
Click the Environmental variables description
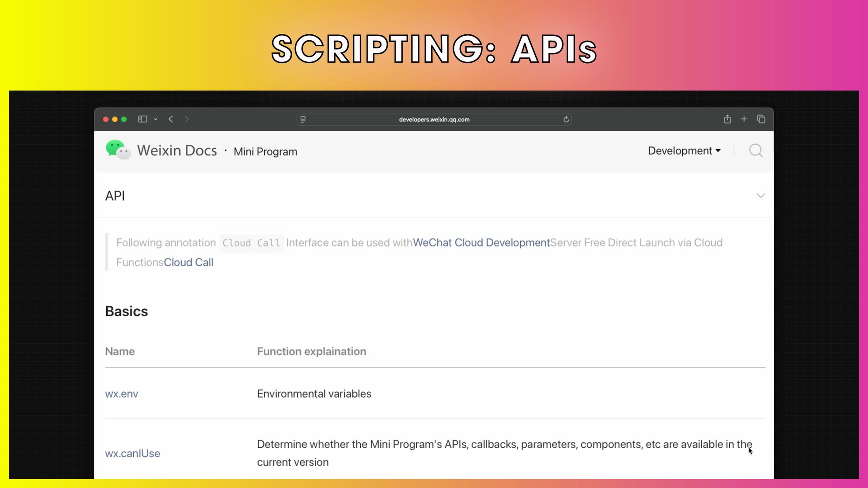pos(314,394)
